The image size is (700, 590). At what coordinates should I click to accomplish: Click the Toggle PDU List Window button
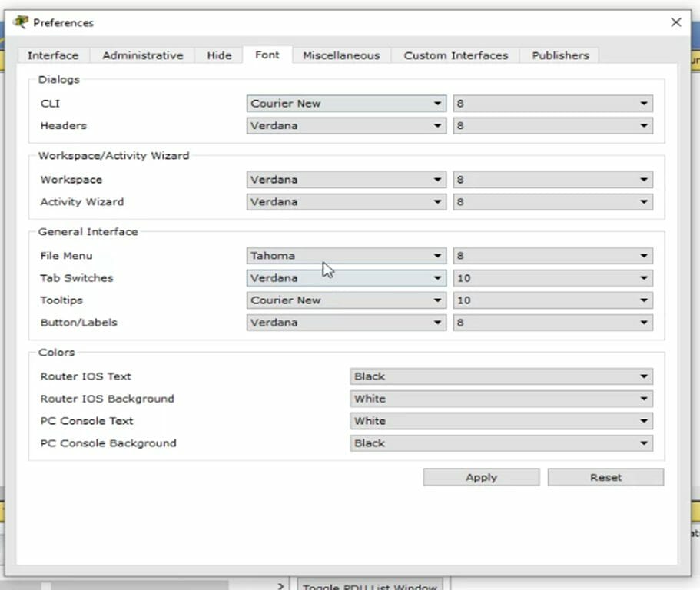coord(367,586)
